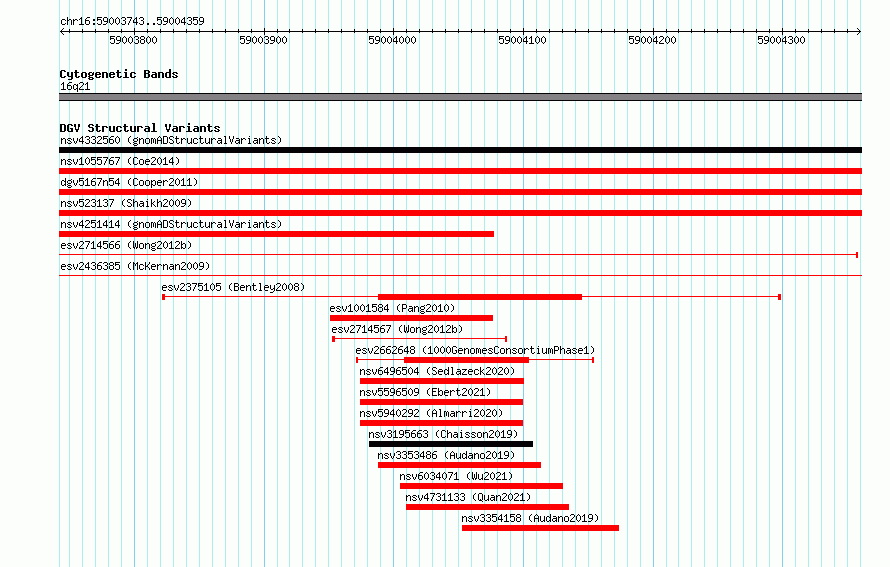890x567 pixels.
Task: Click the gray 16q21 cytogenetic band bar
Action: (460, 97)
